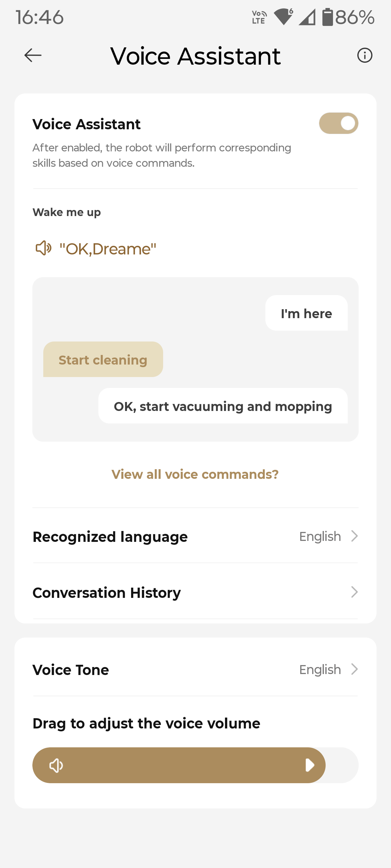The height and width of the screenshot is (868, 391).
Task: Select the Conversation History row
Action: pyautogui.click(x=195, y=592)
